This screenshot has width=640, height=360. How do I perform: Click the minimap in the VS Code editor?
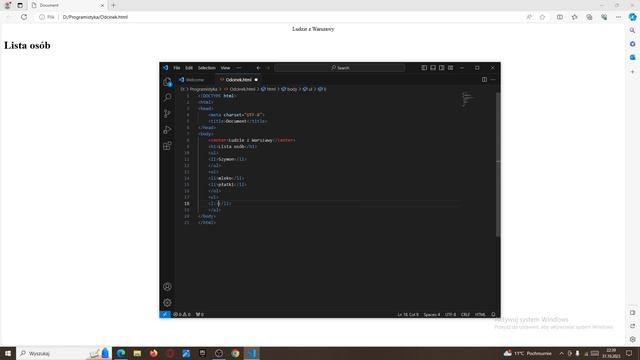click(468, 100)
